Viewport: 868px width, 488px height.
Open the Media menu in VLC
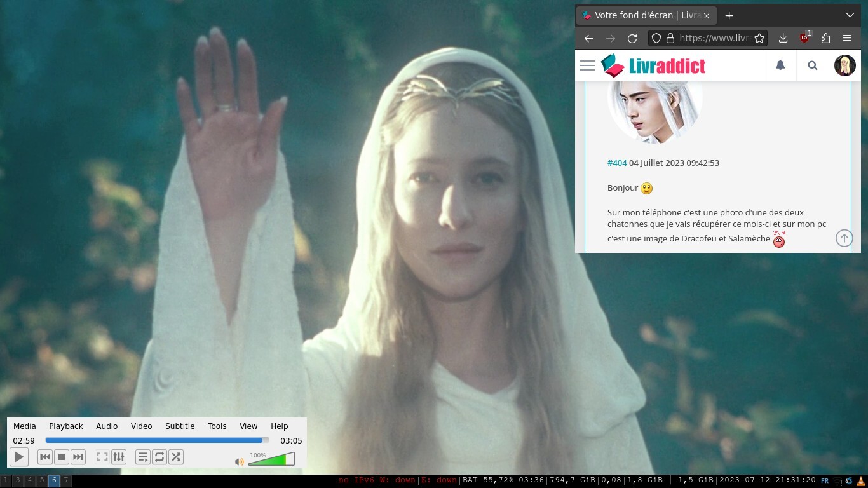tap(25, 426)
